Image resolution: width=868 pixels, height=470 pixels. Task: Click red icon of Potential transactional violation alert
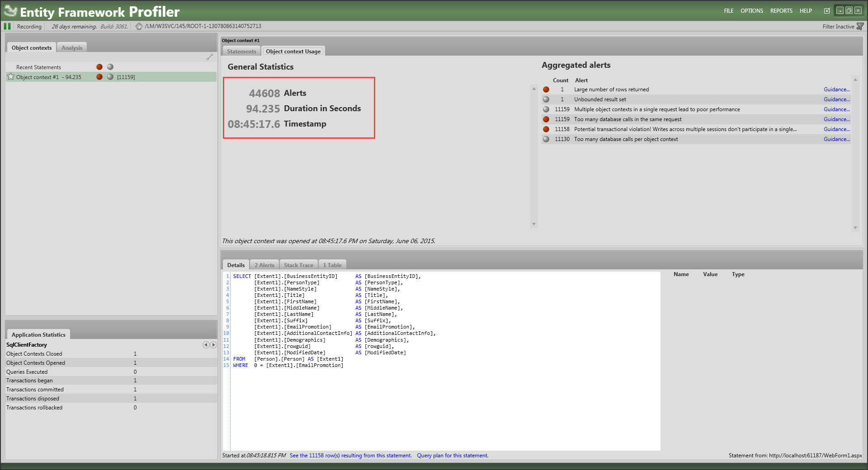546,129
